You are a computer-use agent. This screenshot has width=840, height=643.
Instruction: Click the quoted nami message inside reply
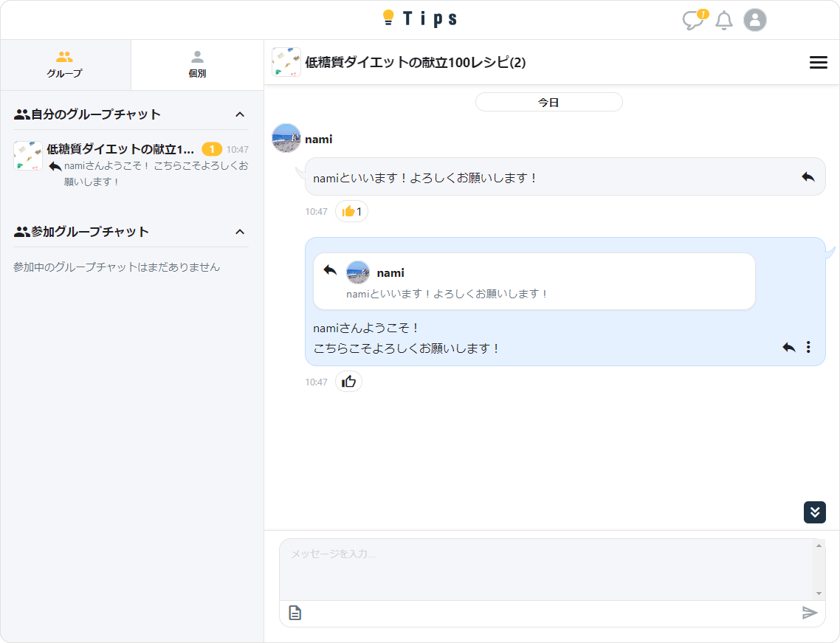pyautogui.click(x=534, y=281)
